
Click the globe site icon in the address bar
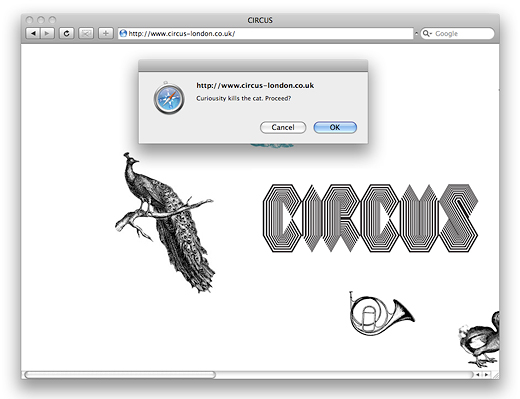123,34
